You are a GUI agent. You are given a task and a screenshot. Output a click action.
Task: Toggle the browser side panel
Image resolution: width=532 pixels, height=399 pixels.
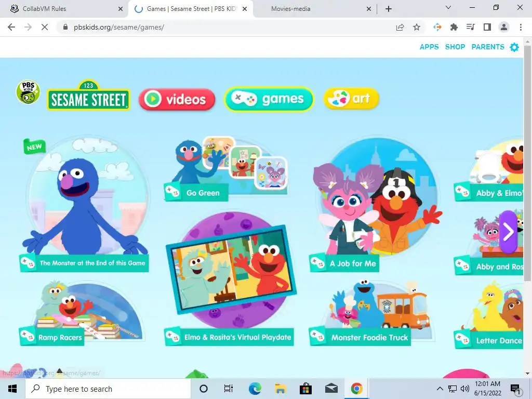487,27
